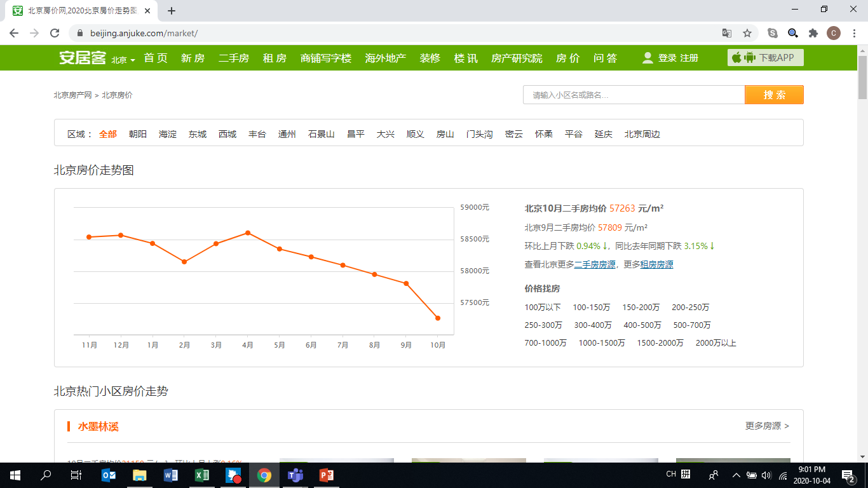The height and width of the screenshot is (488, 868).
Task: Click the Apple icon in download APP button
Action: pos(736,58)
